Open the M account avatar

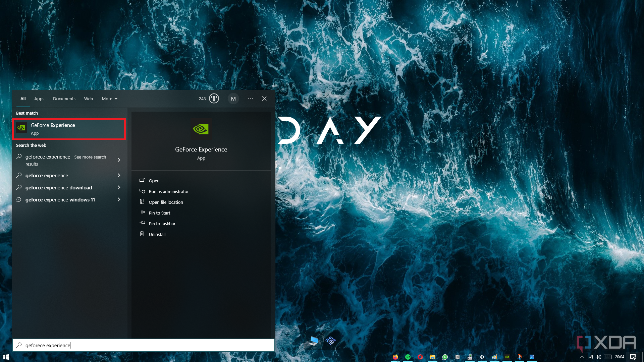[233, 99]
